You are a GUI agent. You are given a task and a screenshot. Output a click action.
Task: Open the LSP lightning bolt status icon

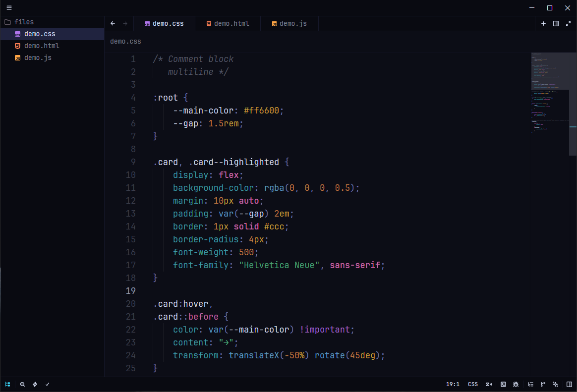pos(35,384)
